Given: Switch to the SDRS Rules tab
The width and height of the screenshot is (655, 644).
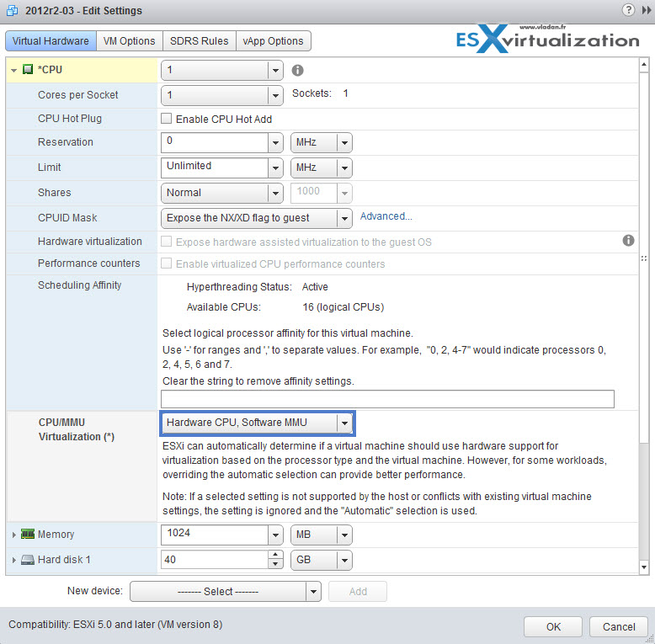Looking at the screenshot, I should (x=200, y=41).
